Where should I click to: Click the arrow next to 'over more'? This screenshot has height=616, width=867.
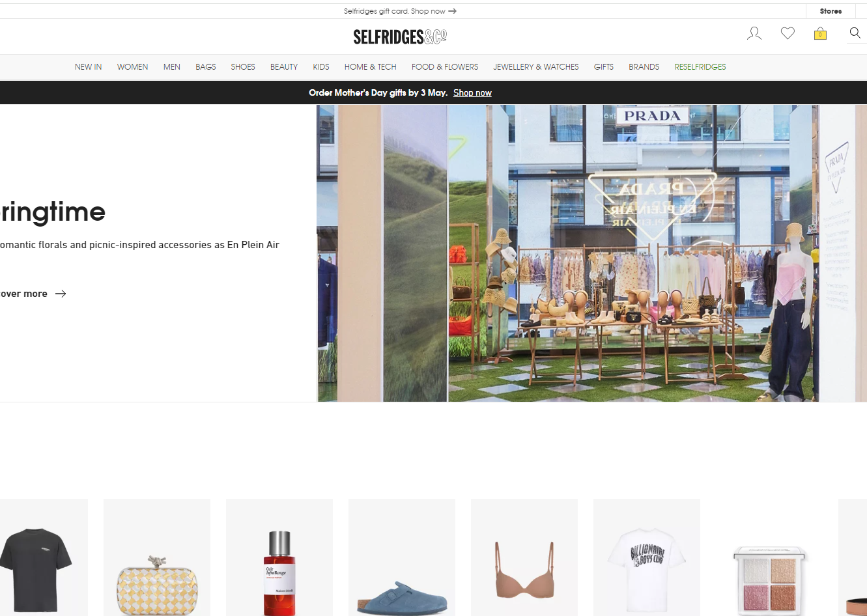61,294
